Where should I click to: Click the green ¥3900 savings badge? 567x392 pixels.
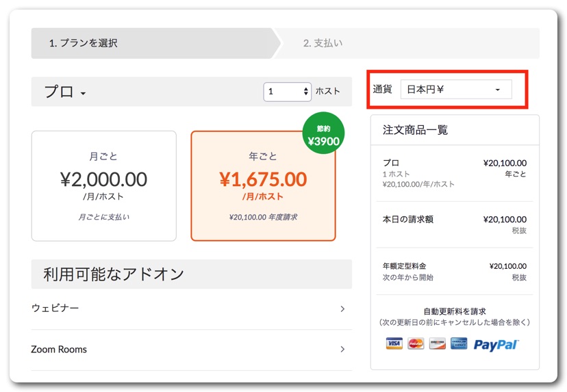click(x=323, y=133)
